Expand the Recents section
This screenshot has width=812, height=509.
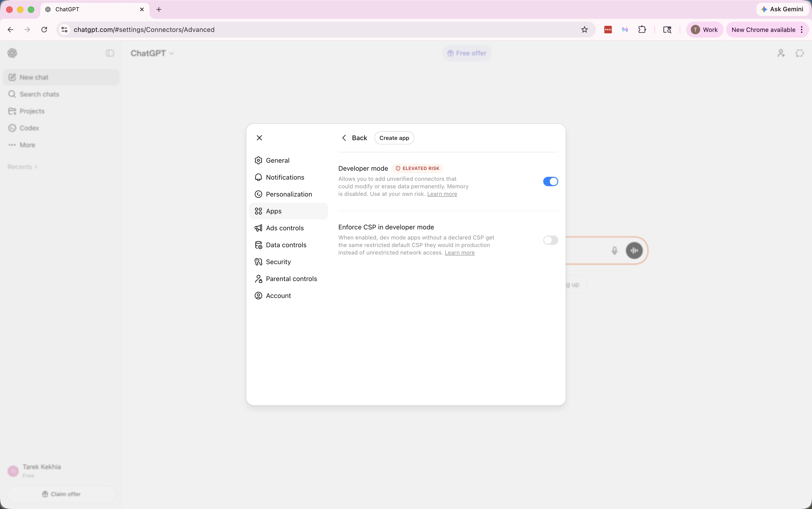coord(22,167)
